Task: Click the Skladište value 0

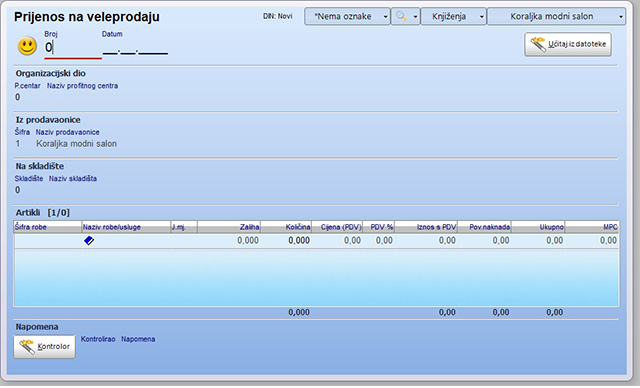Action: [18, 190]
